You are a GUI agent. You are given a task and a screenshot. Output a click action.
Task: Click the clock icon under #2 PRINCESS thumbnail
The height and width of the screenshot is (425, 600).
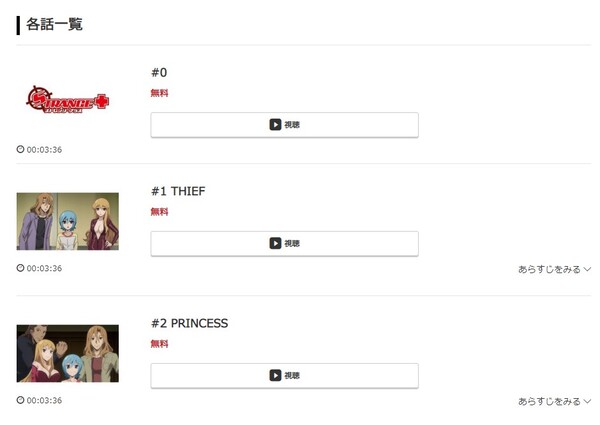pos(21,400)
